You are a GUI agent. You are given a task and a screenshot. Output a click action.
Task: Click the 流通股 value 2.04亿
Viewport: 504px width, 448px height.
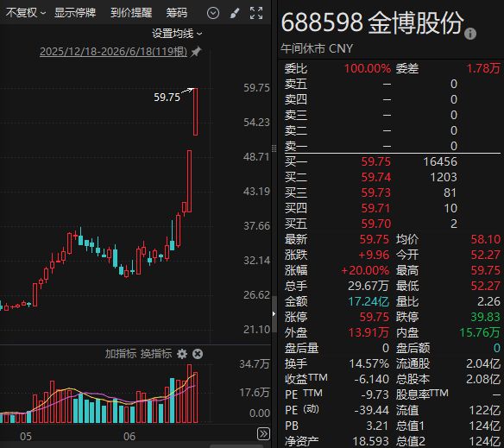pos(483,363)
